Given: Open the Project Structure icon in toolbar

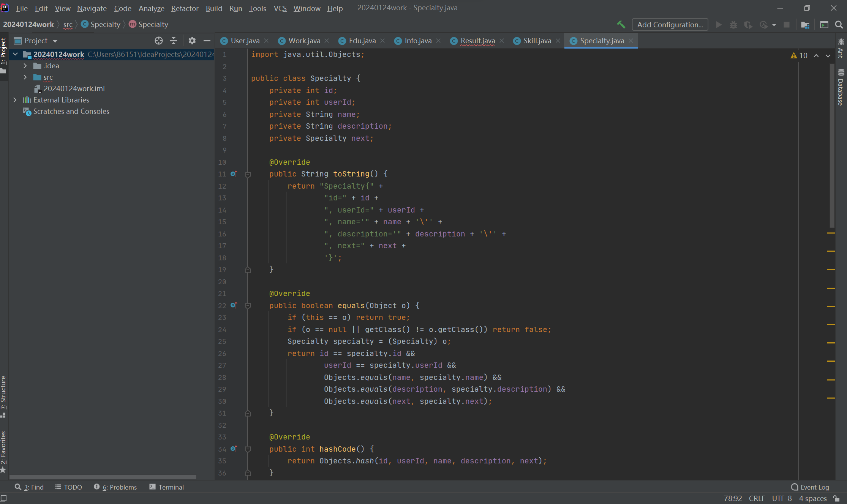Looking at the screenshot, I should tap(805, 25).
